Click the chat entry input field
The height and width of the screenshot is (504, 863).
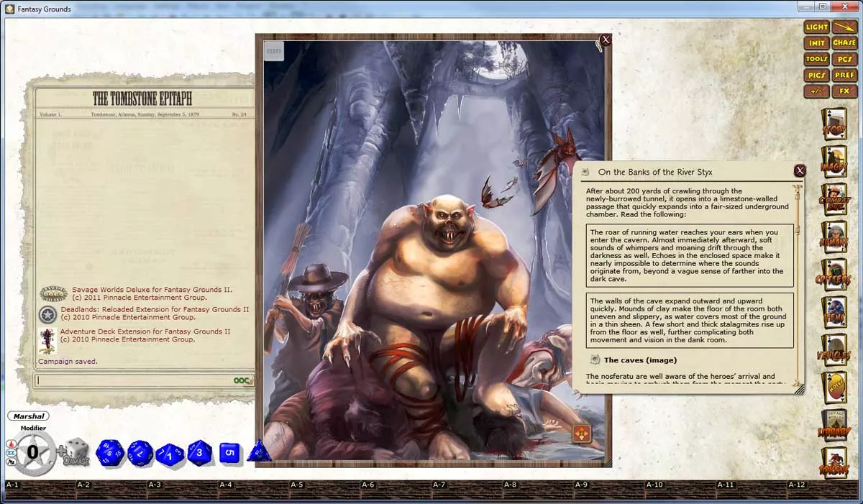click(x=134, y=380)
